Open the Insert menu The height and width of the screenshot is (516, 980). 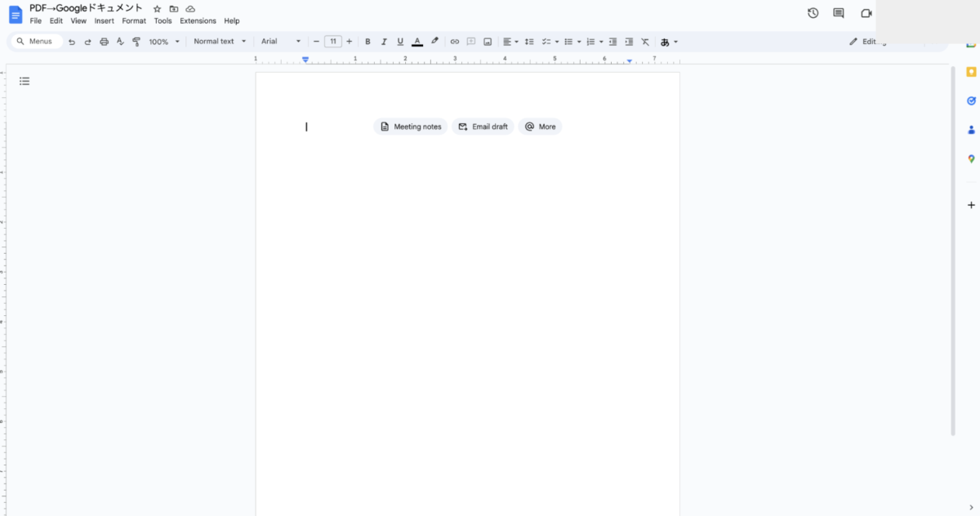pyautogui.click(x=104, y=20)
